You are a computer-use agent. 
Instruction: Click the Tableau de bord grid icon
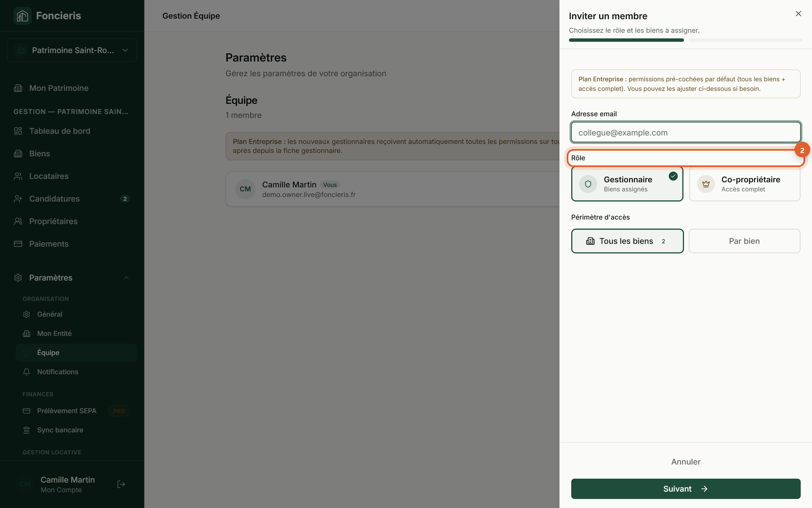pyautogui.click(x=18, y=131)
